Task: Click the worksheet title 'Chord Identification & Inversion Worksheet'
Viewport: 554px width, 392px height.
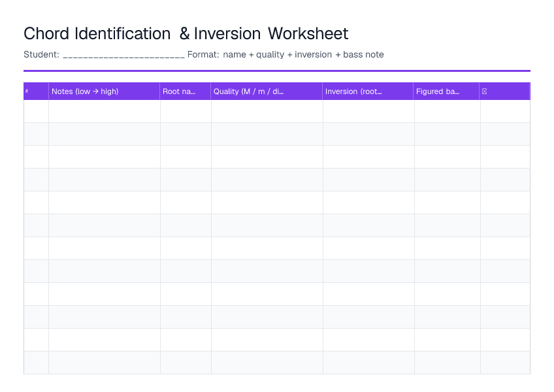Action: coord(186,33)
